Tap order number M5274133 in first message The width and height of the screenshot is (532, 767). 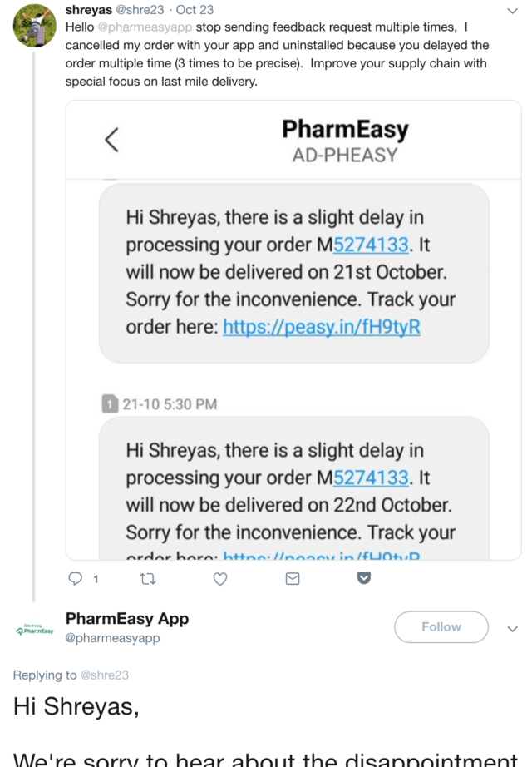(371, 245)
